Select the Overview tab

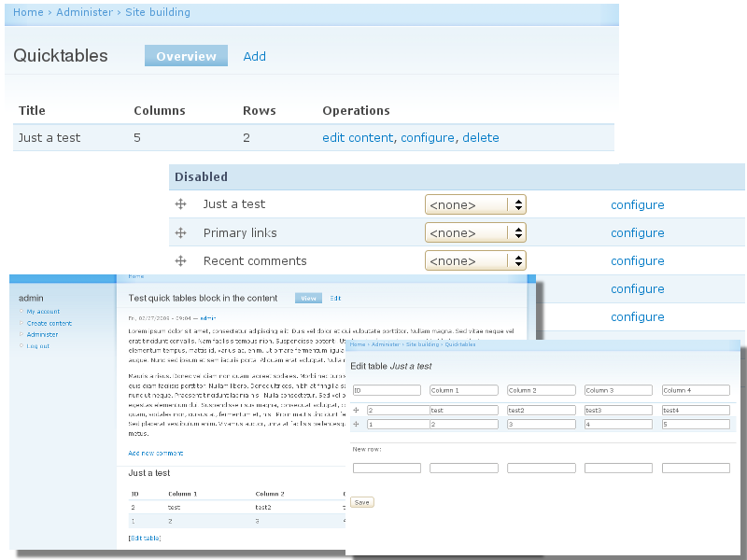pos(186,56)
